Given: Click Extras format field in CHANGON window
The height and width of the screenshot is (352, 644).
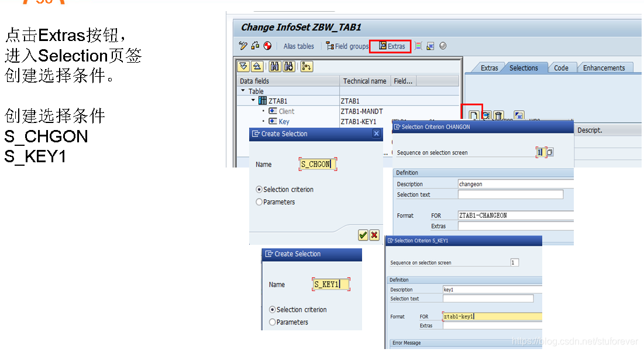Looking at the screenshot, I should click(x=515, y=225).
